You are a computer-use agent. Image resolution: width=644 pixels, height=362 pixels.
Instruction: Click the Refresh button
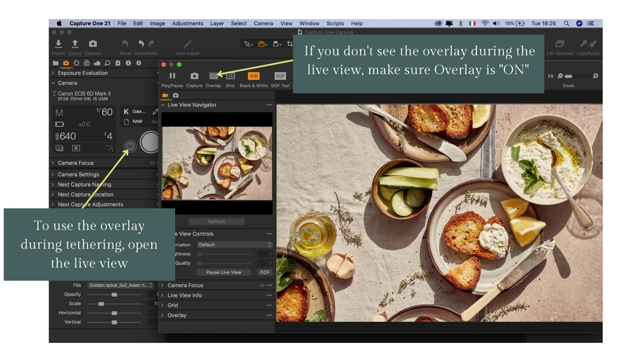coord(217,222)
